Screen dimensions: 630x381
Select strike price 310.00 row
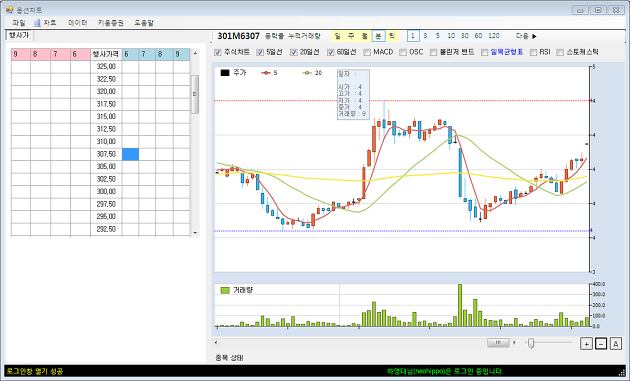point(106,141)
